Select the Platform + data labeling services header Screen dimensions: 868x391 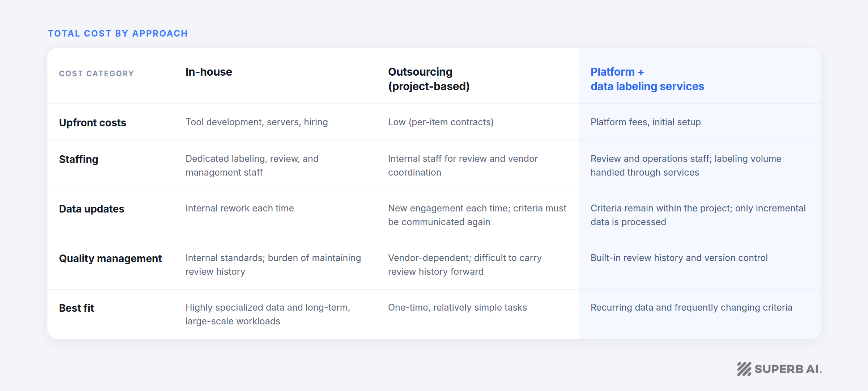coord(647,79)
